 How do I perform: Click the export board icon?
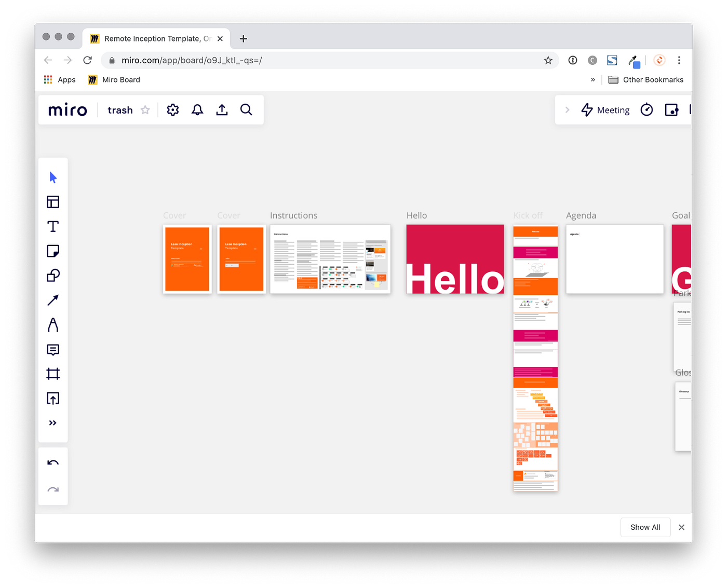pyautogui.click(x=222, y=110)
